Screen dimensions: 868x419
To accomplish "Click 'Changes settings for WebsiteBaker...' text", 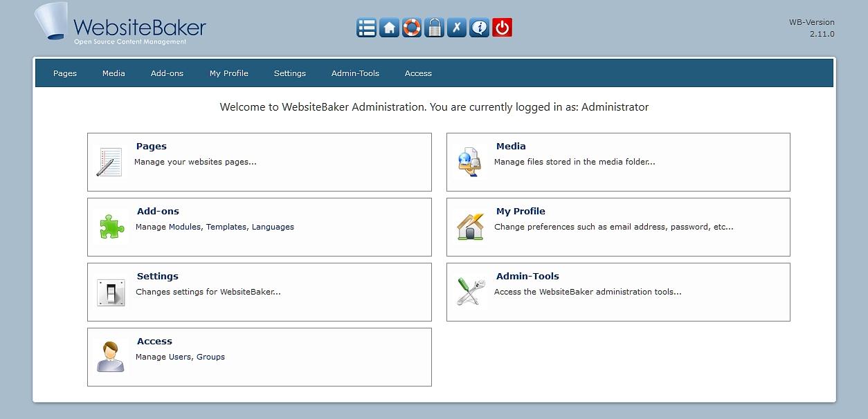I will point(208,292).
